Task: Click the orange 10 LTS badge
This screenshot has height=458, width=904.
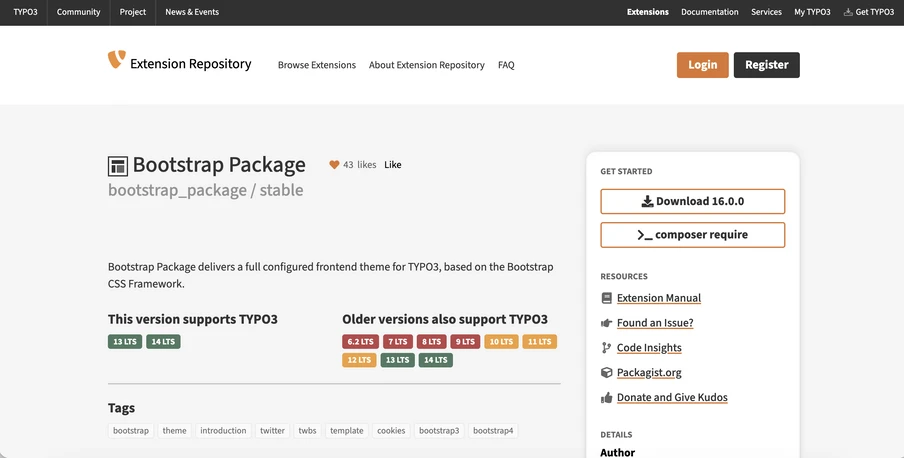Action: (x=501, y=341)
